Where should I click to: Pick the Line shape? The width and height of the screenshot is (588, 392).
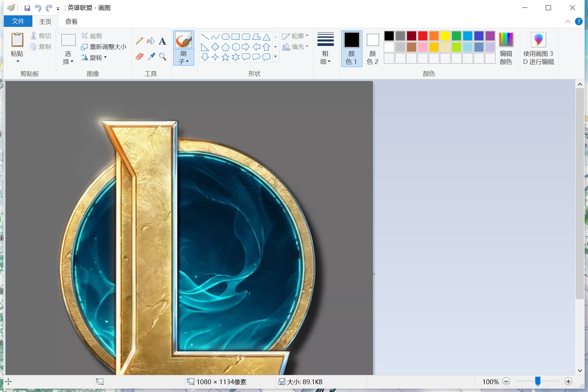tap(205, 37)
